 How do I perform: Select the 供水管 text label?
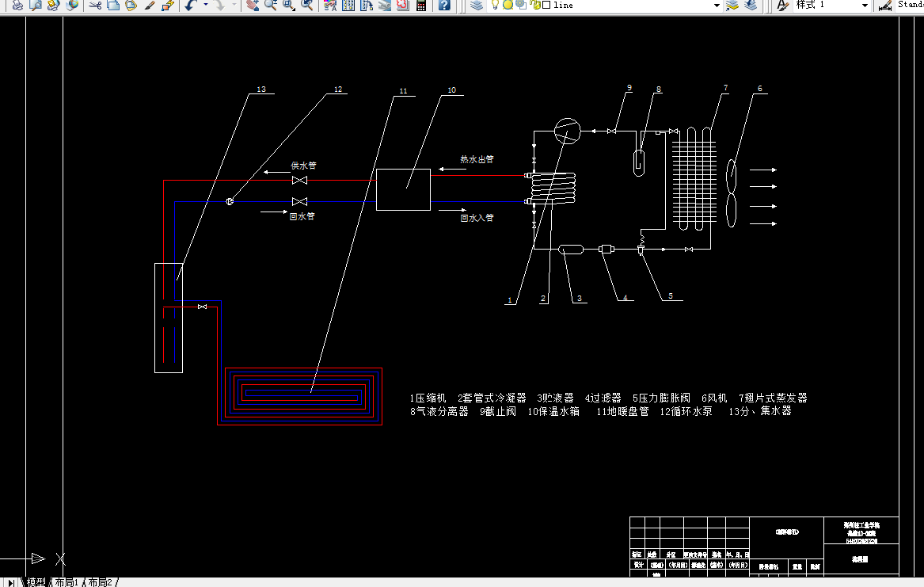tap(303, 166)
